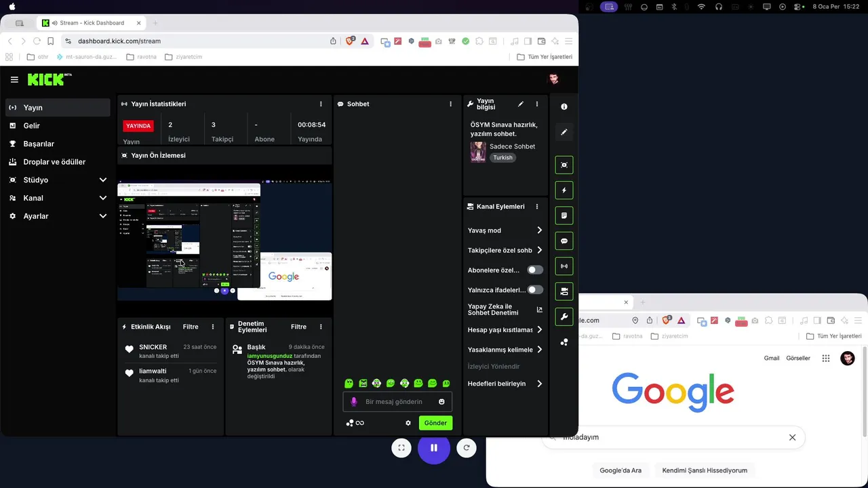Click Google'da Ara button in Google window
This screenshot has width=868, height=488.
point(620,470)
